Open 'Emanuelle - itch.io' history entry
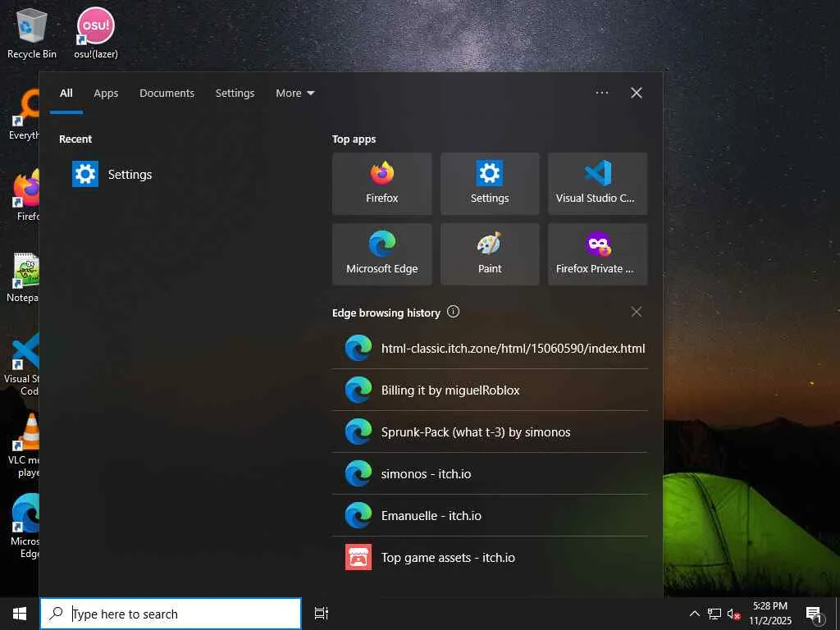 click(x=490, y=515)
